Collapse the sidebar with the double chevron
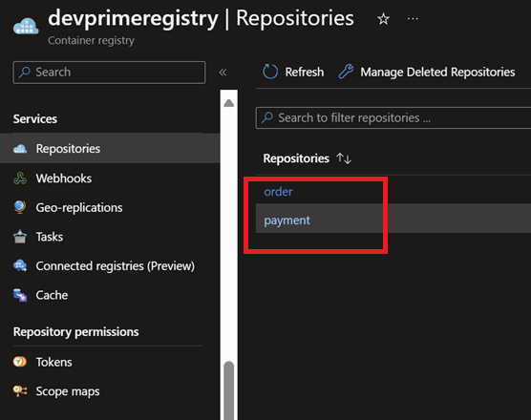 coord(223,73)
